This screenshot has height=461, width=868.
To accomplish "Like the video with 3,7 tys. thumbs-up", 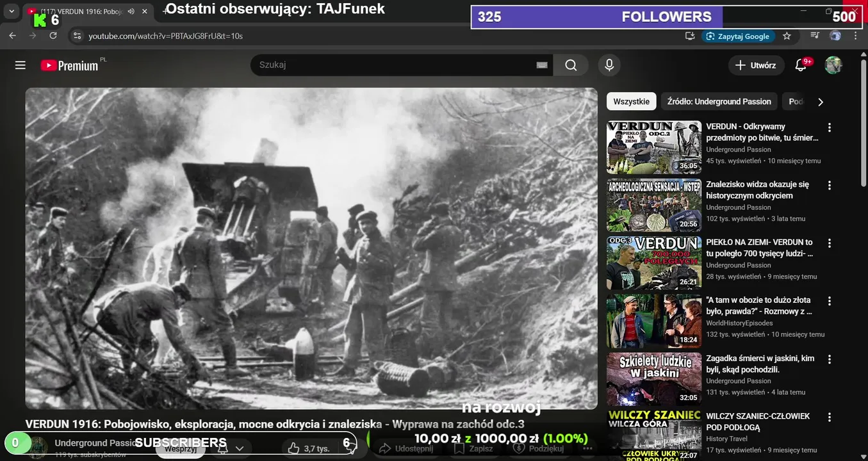I will [309, 449].
